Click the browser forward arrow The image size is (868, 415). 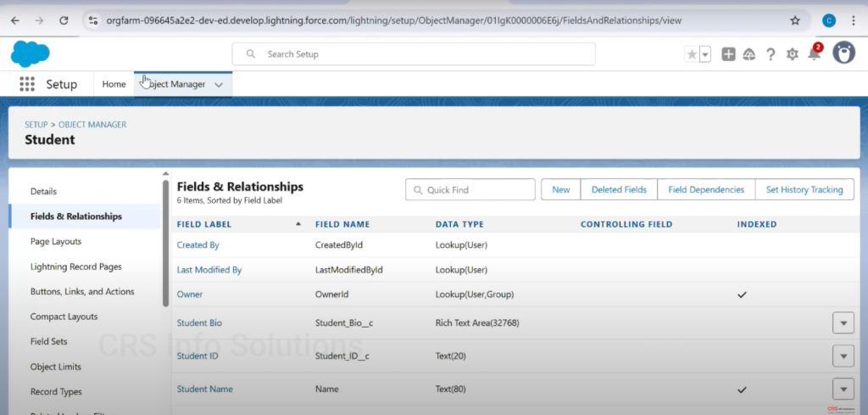[x=39, y=20]
